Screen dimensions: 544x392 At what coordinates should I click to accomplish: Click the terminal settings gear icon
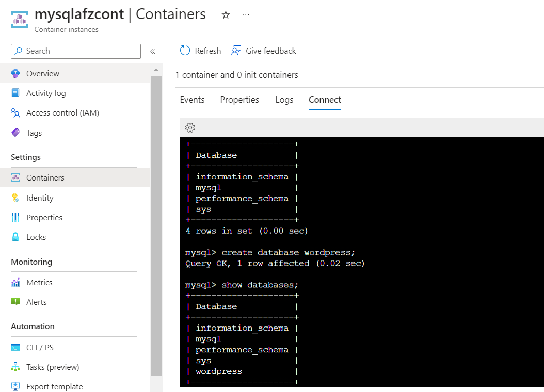(190, 127)
